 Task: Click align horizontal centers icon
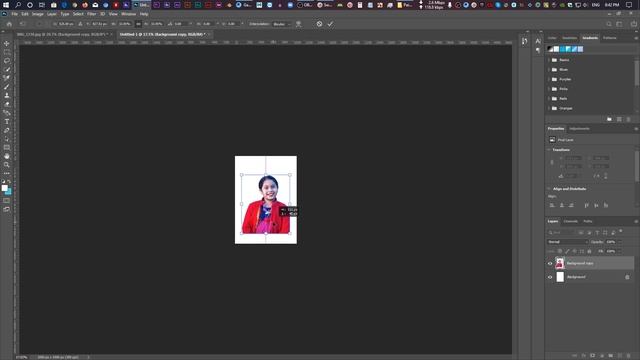click(562, 205)
